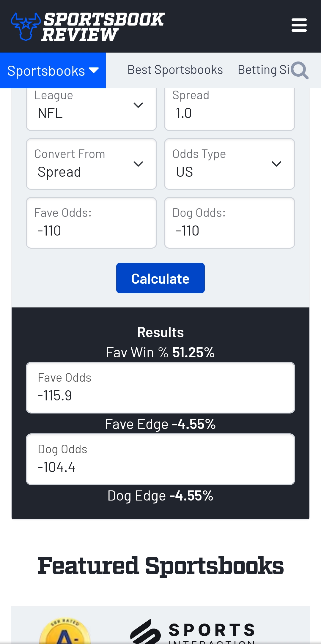Open the Convert From dropdown

(91, 164)
